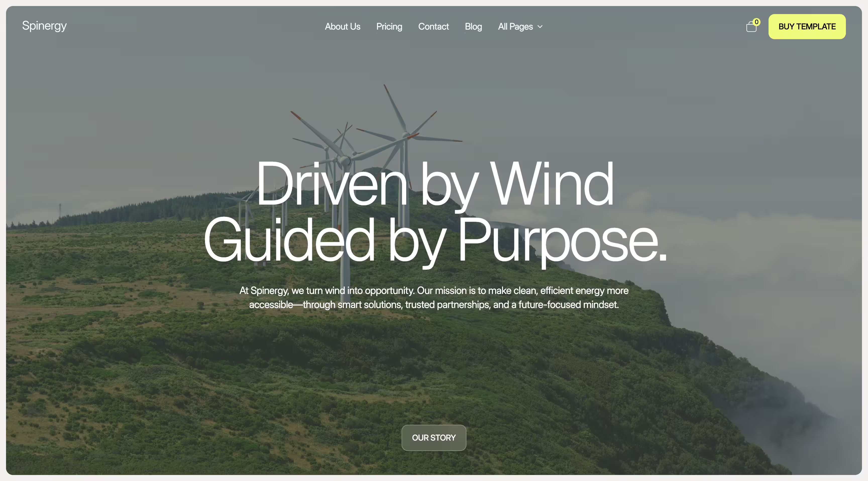The height and width of the screenshot is (481, 868).
Task: Click the word "Wind" in the headline
Action: [551, 184]
